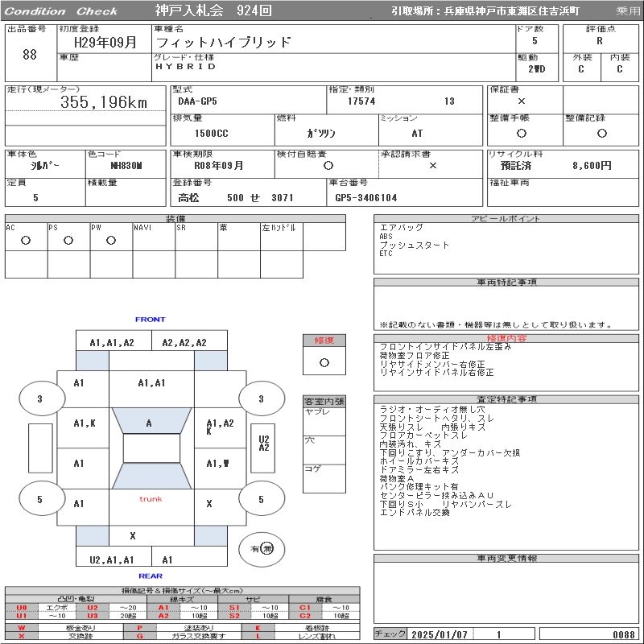The height and width of the screenshot is (644, 644).
Task: Click the circle mark in the 修復 box
Action: click(x=324, y=363)
